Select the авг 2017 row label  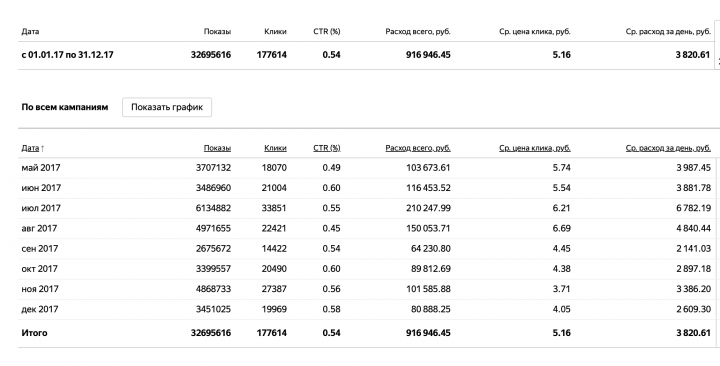click(x=39, y=228)
